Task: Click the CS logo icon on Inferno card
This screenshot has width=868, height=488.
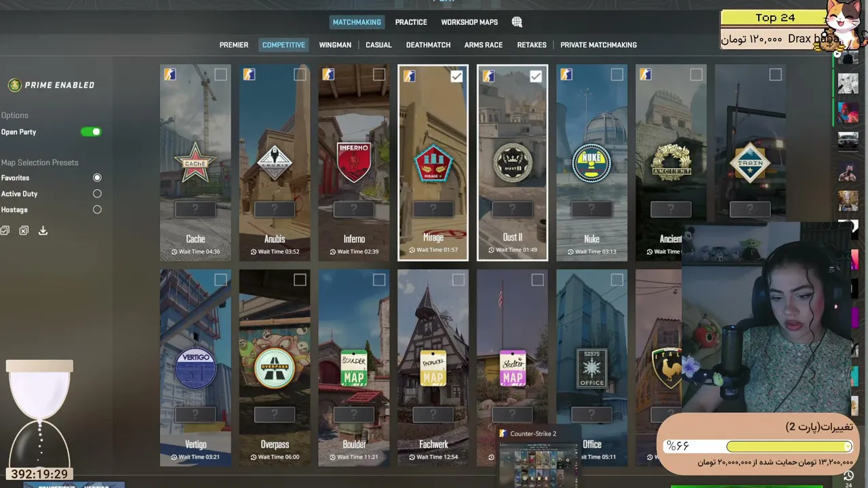Action: 329,75
